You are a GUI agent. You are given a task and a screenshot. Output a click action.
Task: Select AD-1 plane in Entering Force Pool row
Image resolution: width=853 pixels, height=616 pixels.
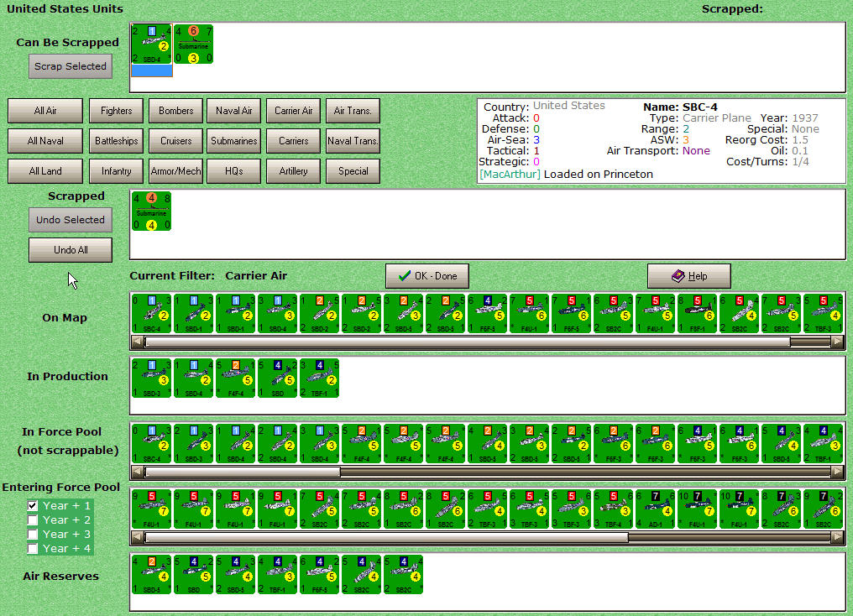point(656,509)
